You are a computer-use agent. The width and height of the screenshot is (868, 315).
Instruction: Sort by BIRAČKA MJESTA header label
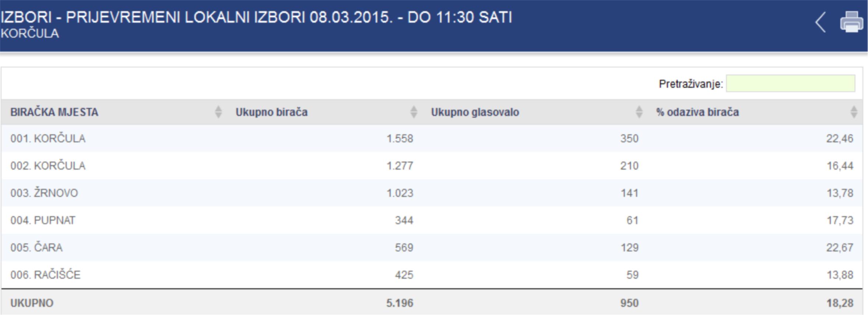54,112
